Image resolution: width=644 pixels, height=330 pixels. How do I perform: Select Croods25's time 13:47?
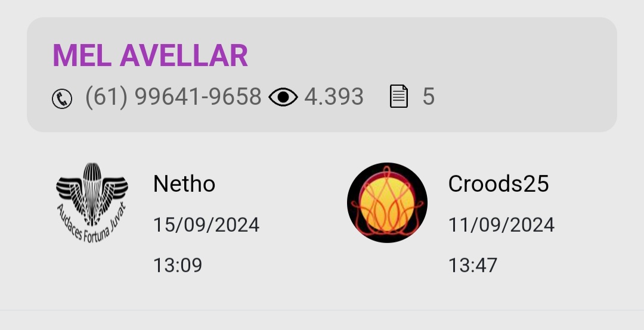pyautogui.click(x=473, y=265)
